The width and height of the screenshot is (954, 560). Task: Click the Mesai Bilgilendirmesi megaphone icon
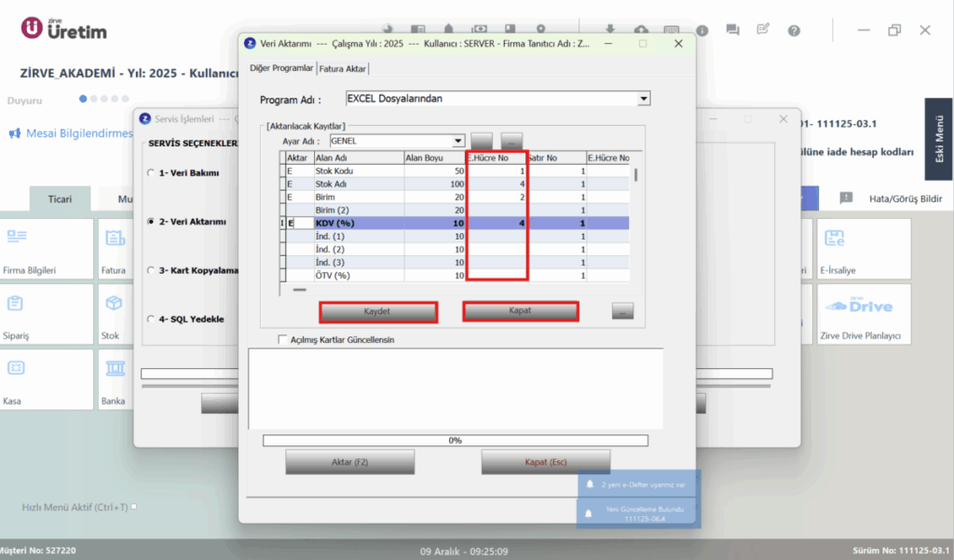15,133
